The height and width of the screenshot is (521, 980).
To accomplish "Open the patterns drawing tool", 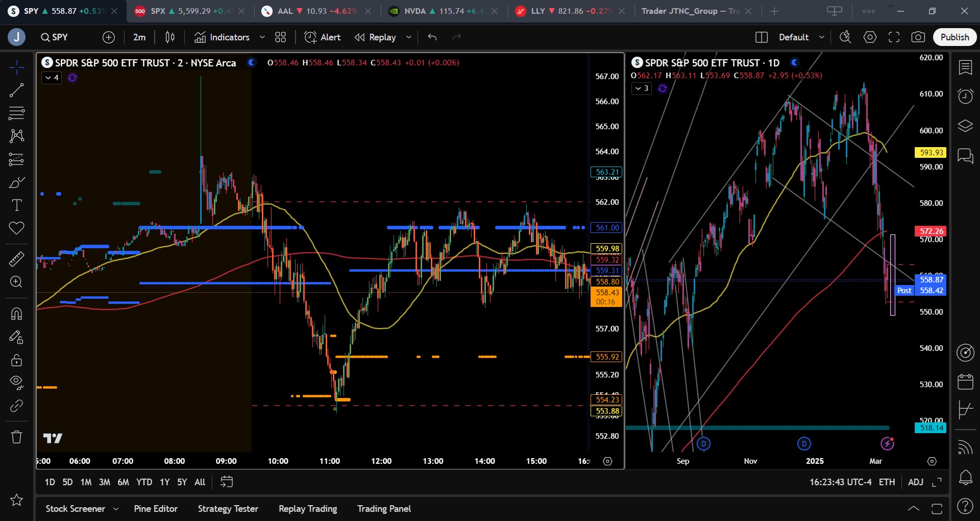I will tap(16, 136).
